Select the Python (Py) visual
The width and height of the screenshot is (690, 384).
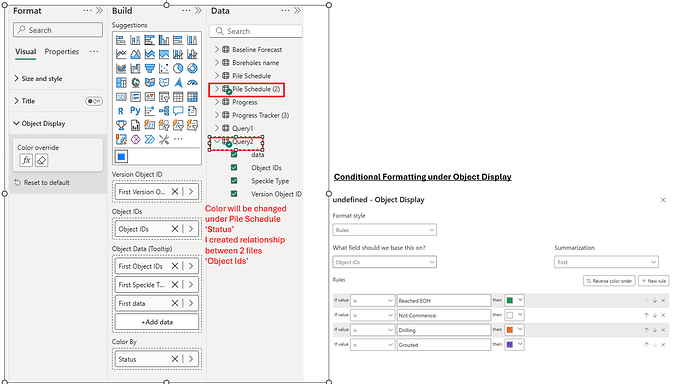[136, 111]
